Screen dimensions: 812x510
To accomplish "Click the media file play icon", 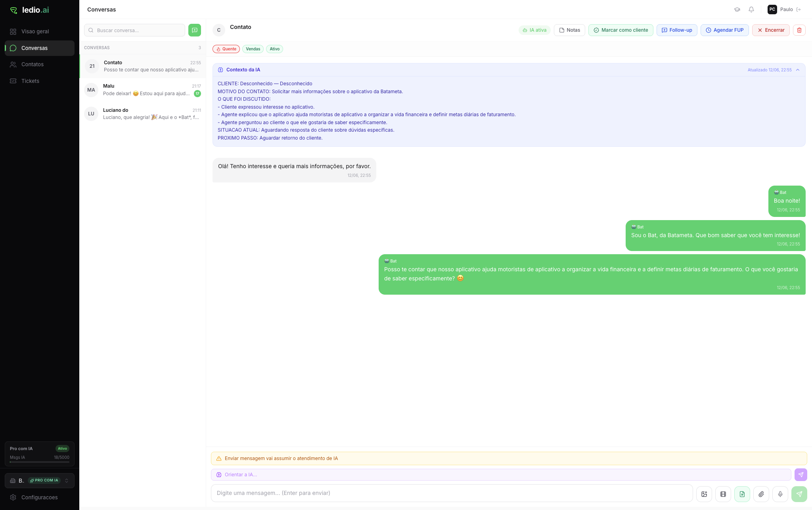I will [742, 494].
